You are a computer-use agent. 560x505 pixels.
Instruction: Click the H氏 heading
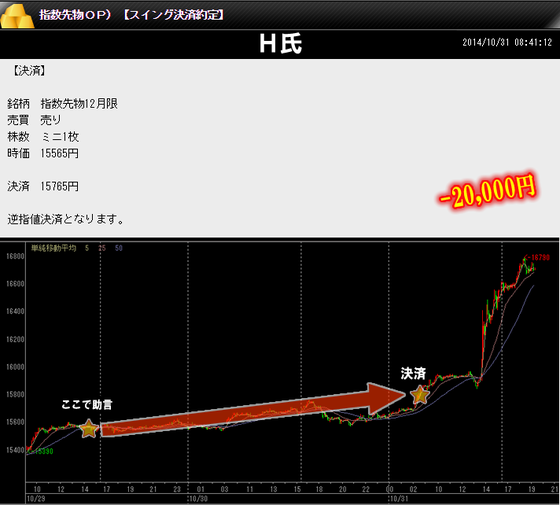tap(281, 44)
